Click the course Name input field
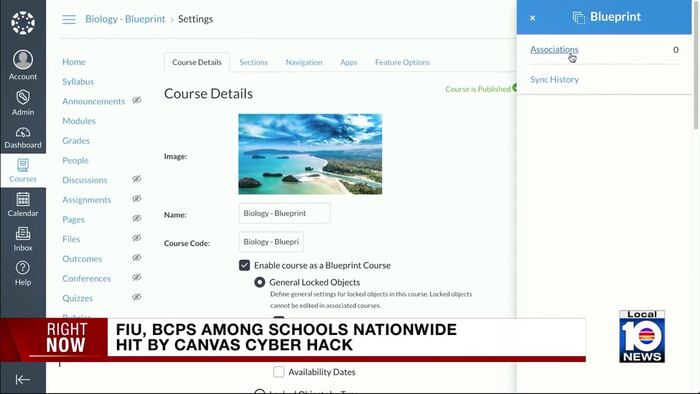This screenshot has width=700, height=394. click(285, 213)
